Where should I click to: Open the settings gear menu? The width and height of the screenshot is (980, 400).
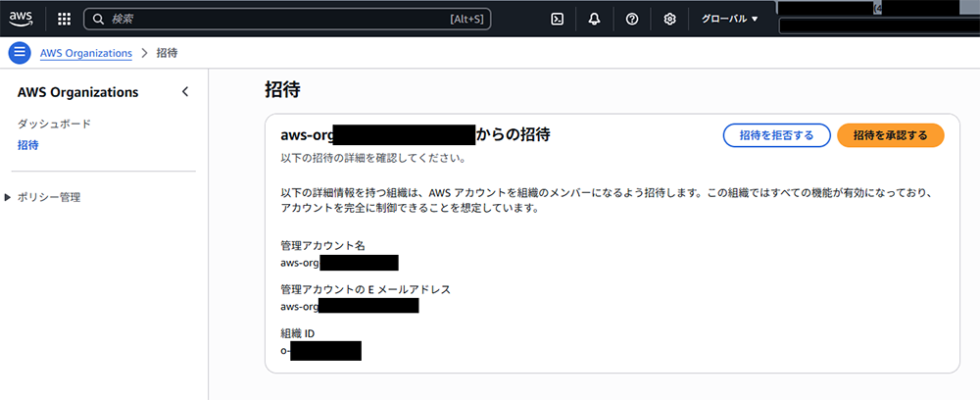(669, 19)
